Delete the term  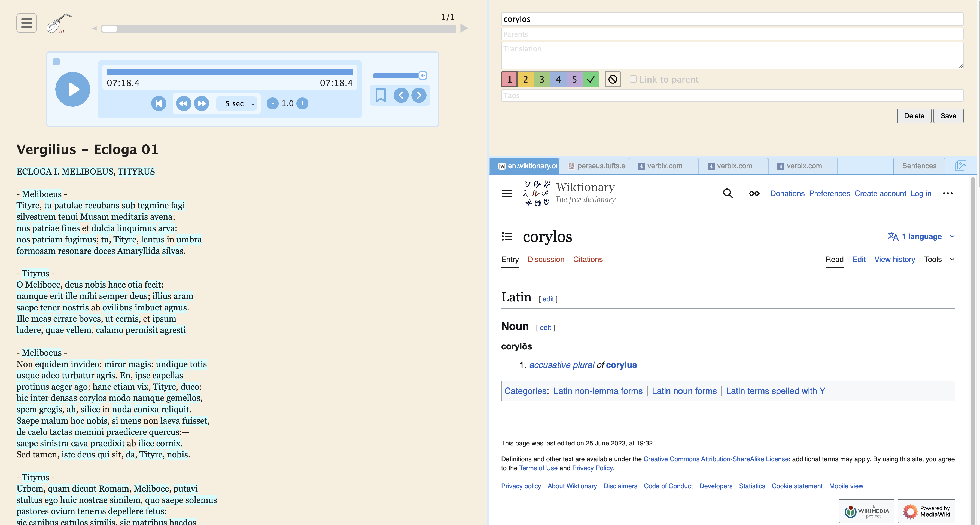point(914,116)
